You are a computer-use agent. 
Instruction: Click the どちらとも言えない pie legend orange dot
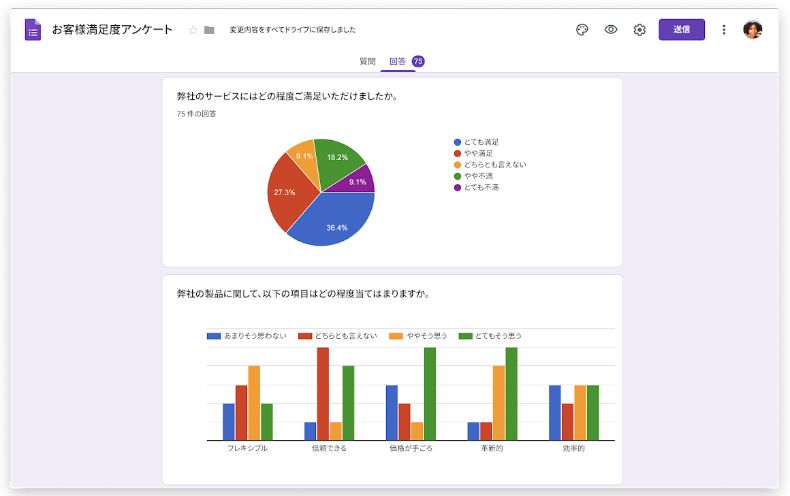pos(457,165)
